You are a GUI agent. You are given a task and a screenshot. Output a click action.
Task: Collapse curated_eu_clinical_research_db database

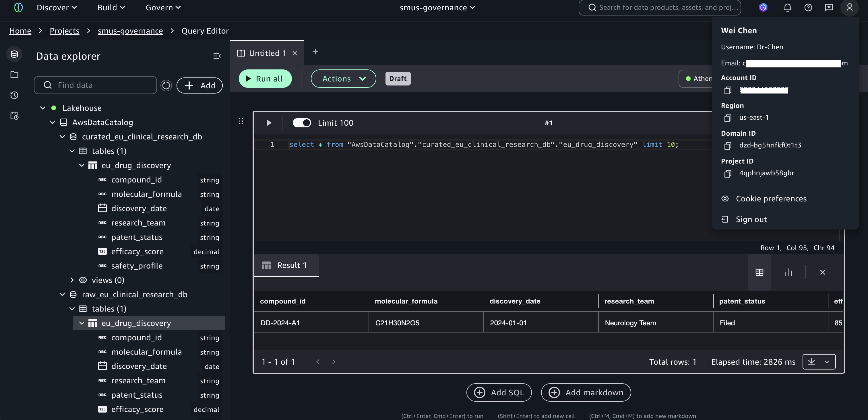(62, 136)
